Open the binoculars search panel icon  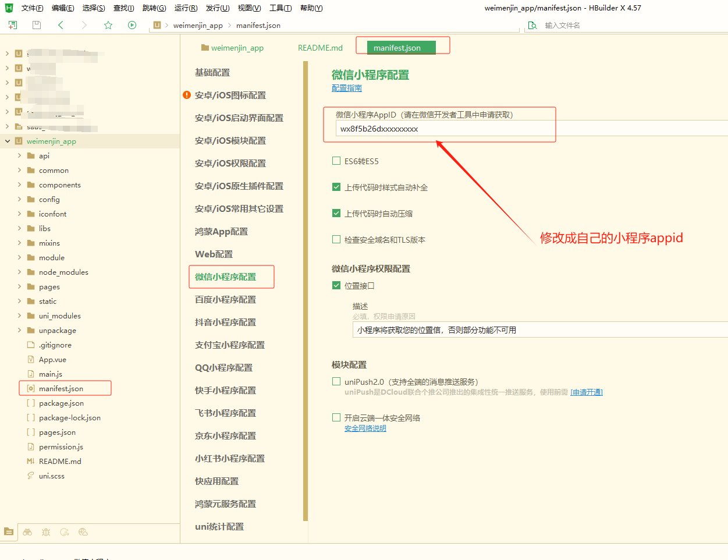[27, 531]
